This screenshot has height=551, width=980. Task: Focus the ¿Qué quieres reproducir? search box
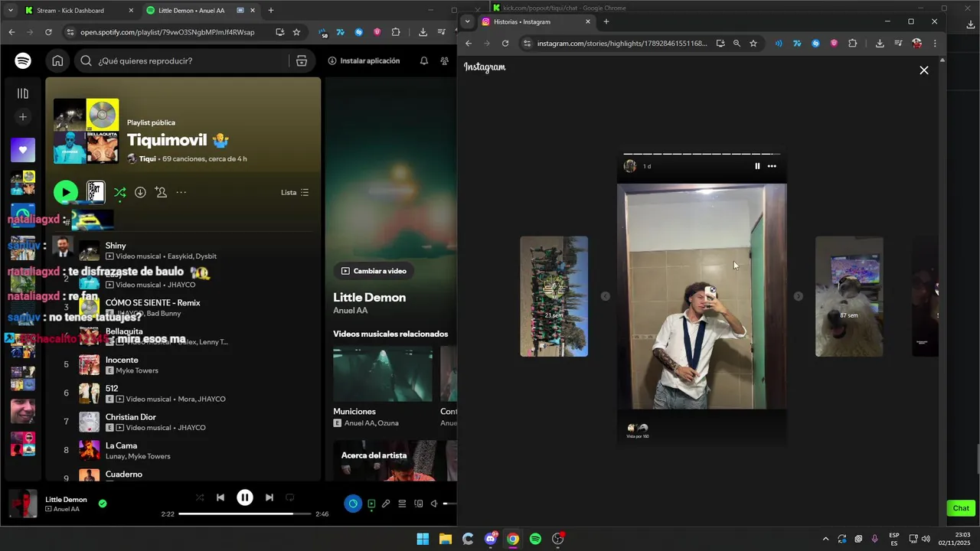184,60
